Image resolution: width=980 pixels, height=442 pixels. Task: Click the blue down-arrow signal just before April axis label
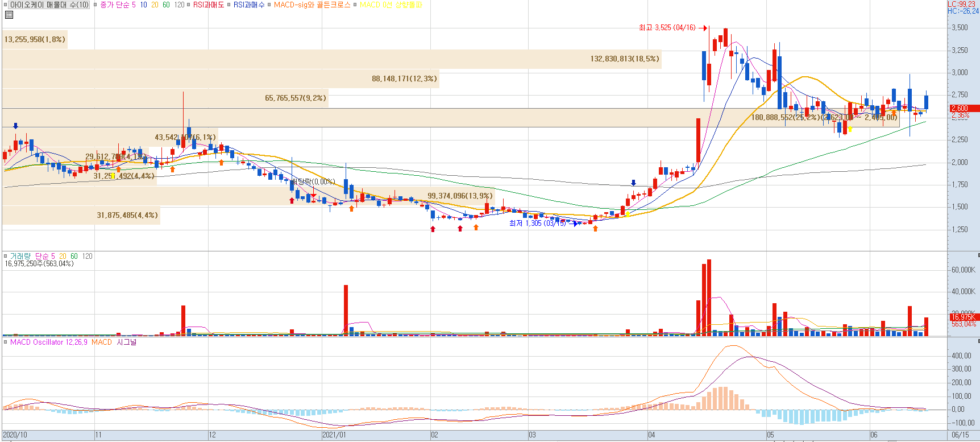point(634,183)
